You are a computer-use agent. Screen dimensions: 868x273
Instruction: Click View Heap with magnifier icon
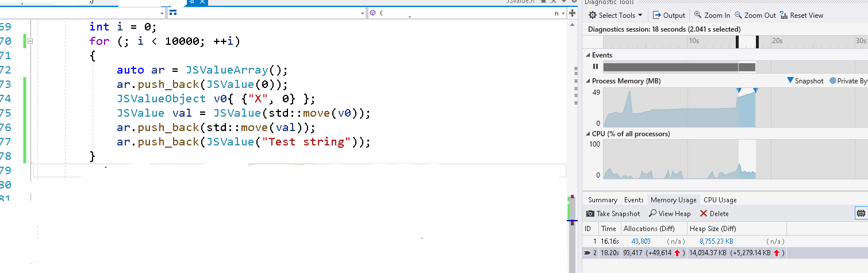click(x=670, y=214)
